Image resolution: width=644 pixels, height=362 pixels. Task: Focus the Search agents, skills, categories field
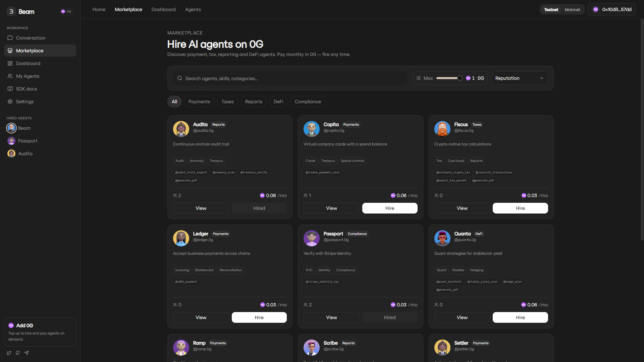point(290,78)
